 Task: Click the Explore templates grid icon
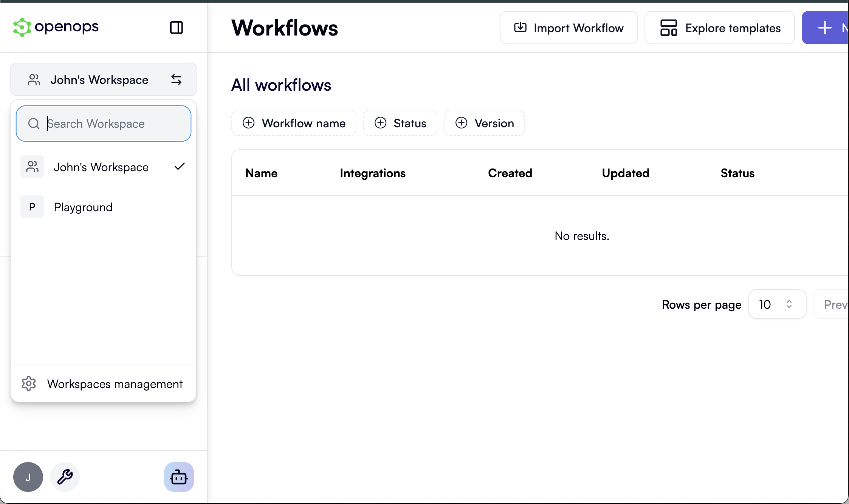[668, 27]
